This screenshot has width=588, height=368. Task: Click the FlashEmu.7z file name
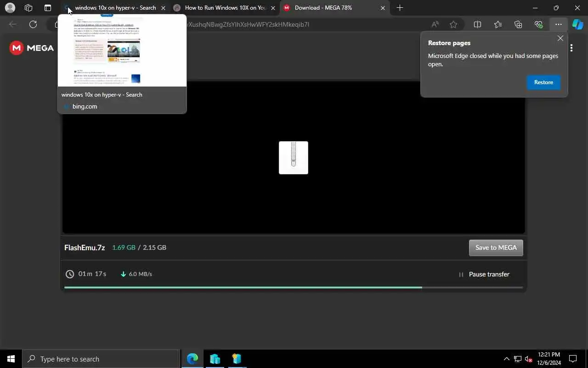click(85, 247)
